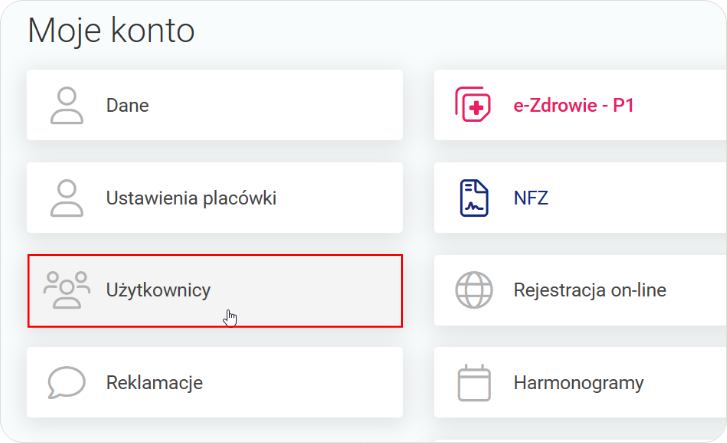Viewport: 727px width, 443px height.
Task: Open Harmonogramy schedules
Action: click(x=578, y=382)
